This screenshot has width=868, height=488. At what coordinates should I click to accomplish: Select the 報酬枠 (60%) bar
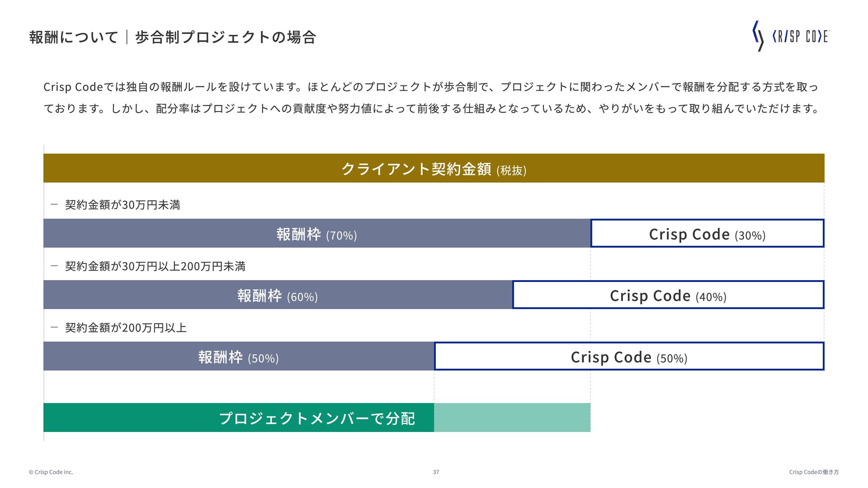pos(278,295)
